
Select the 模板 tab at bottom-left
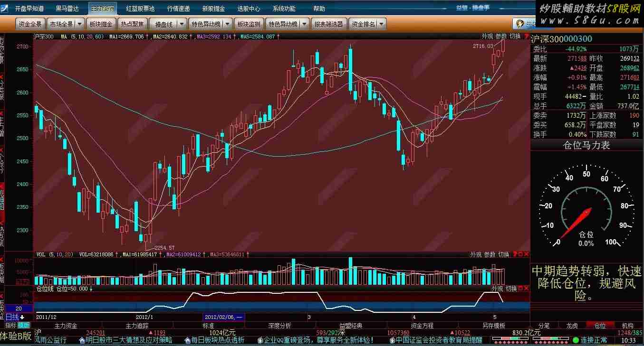click(24, 326)
